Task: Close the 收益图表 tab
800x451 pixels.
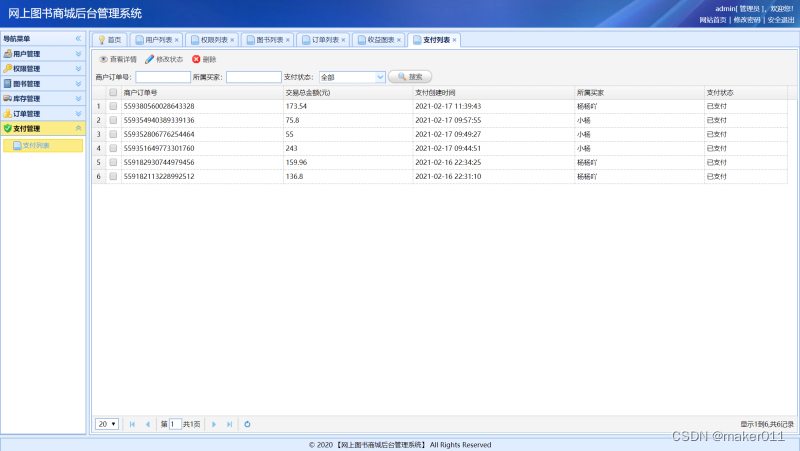Action: [x=399, y=40]
